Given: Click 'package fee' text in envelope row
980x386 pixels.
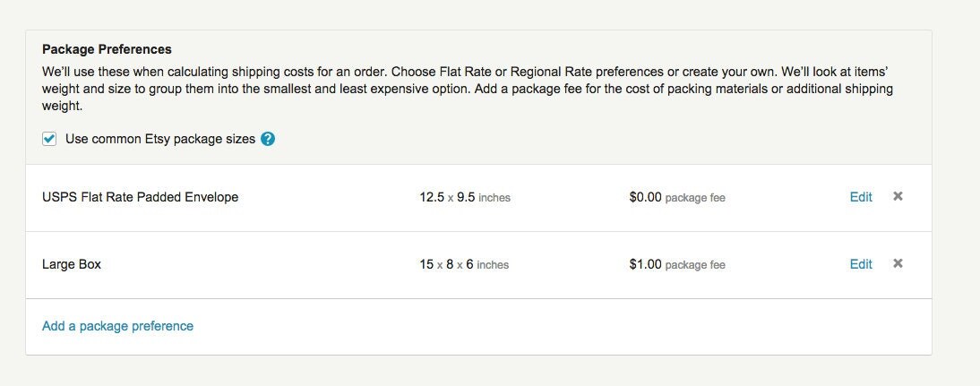Looking at the screenshot, I should [x=695, y=198].
